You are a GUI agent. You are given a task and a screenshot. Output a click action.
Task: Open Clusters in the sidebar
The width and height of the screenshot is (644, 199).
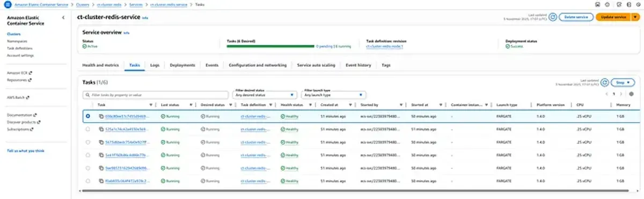coord(14,34)
